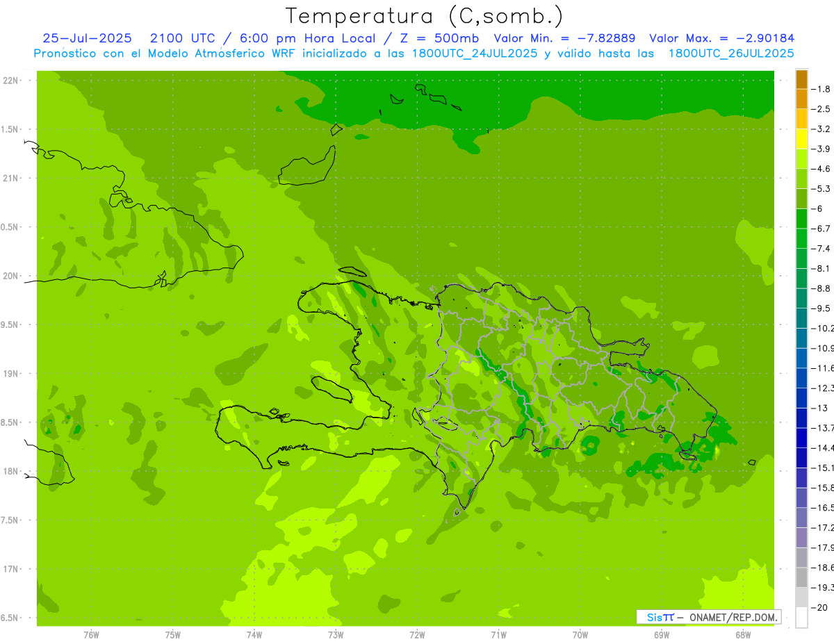The image size is (834, 644).
Task: Click the gray swatch between -18.6 and -19.3
Action: (801, 577)
